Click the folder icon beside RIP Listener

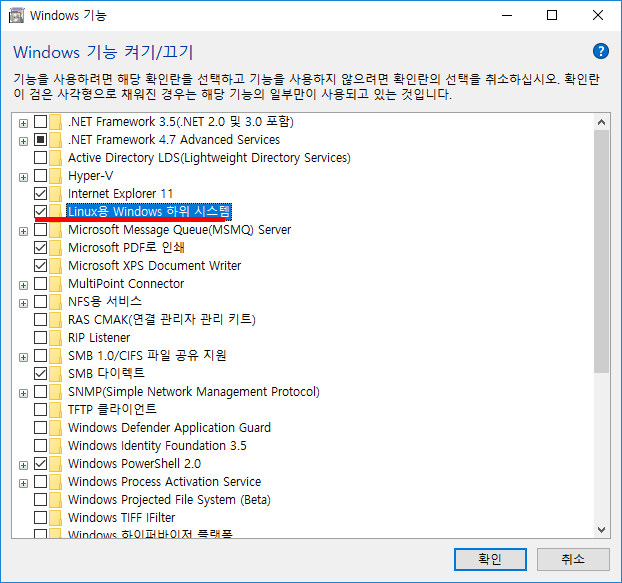tap(56, 338)
